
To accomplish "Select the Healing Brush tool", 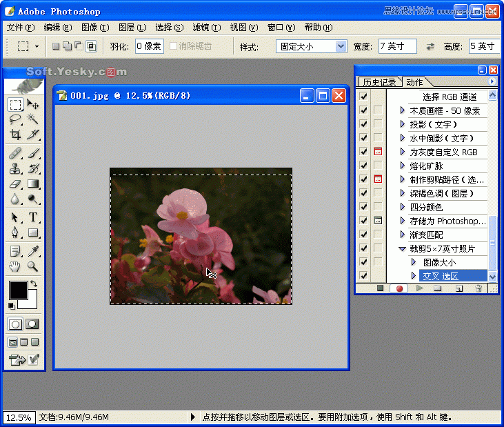I will tap(15, 153).
